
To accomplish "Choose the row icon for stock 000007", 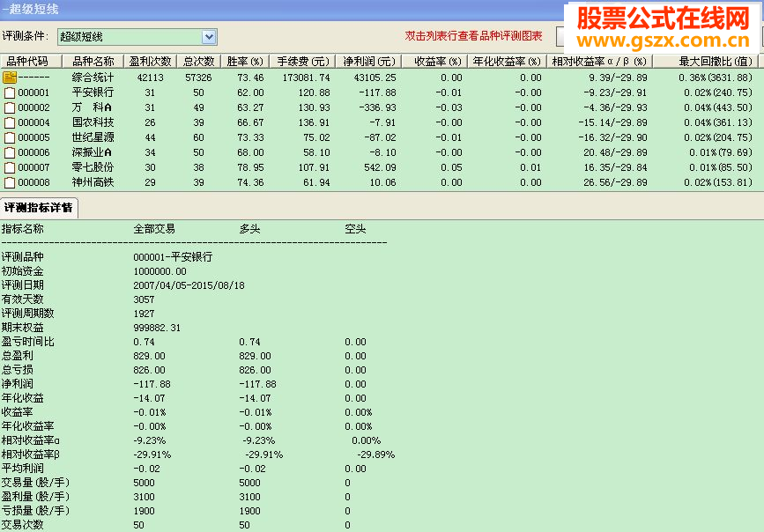I will [10, 168].
